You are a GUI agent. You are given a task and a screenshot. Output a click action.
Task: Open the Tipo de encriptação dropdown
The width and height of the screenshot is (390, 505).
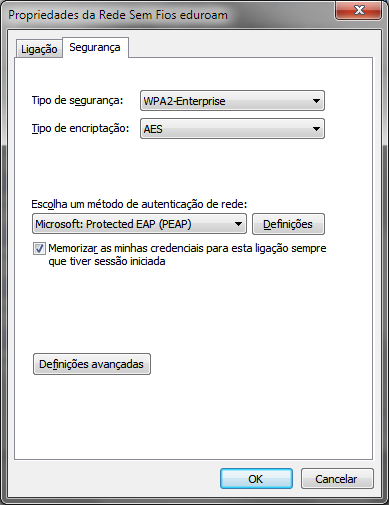(x=232, y=129)
